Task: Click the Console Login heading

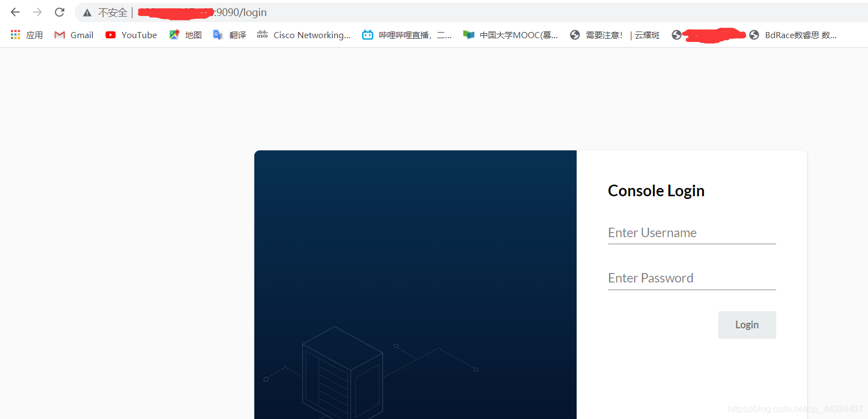Action: [656, 191]
